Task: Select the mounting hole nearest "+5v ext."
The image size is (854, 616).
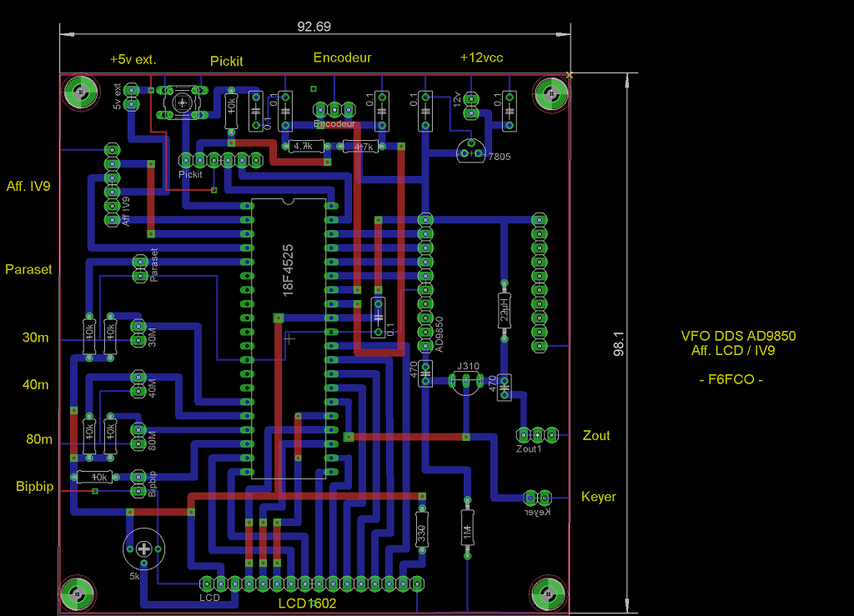Action: [x=81, y=93]
